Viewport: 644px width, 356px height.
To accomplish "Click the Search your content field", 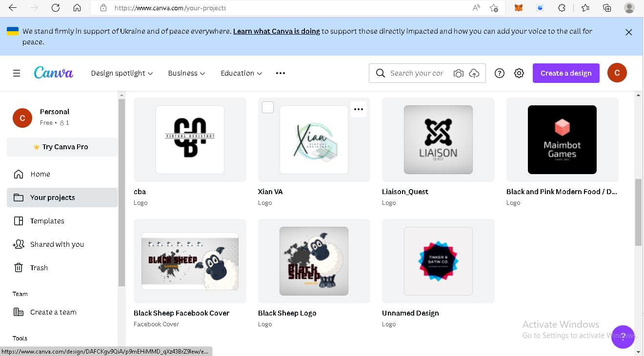I will [x=417, y=73].
